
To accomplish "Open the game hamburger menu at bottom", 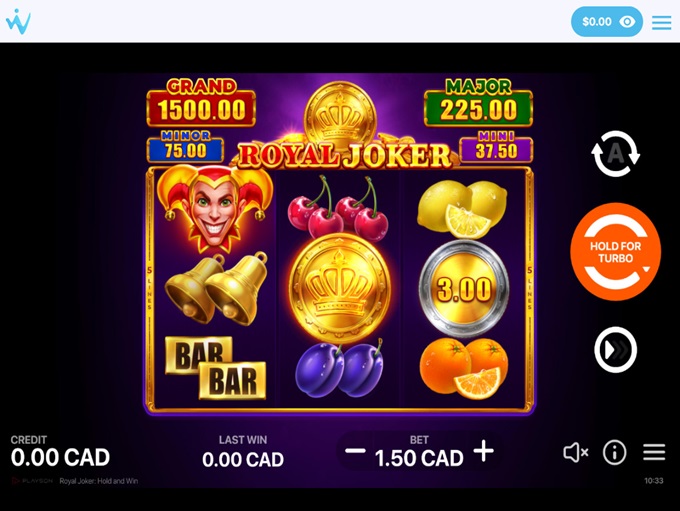I will tap(654, 452).
